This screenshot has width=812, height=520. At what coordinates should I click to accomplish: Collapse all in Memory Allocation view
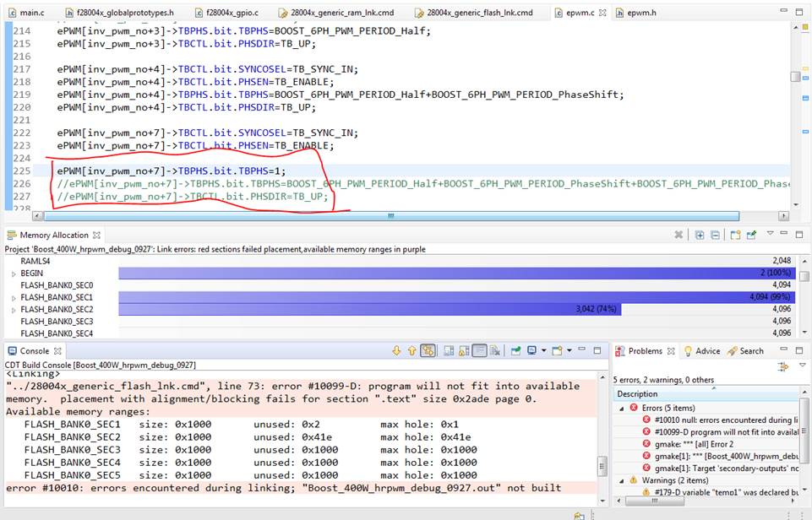click(715, 235)
